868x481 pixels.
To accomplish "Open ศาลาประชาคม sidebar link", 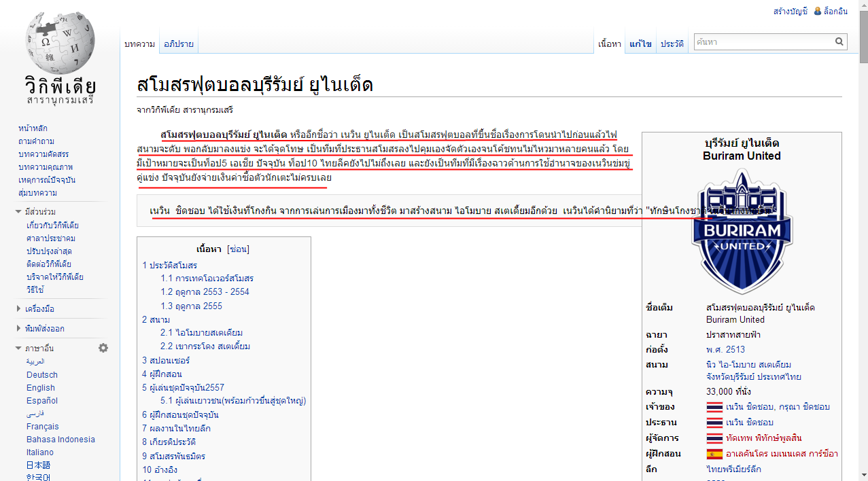I will (51, 238).
